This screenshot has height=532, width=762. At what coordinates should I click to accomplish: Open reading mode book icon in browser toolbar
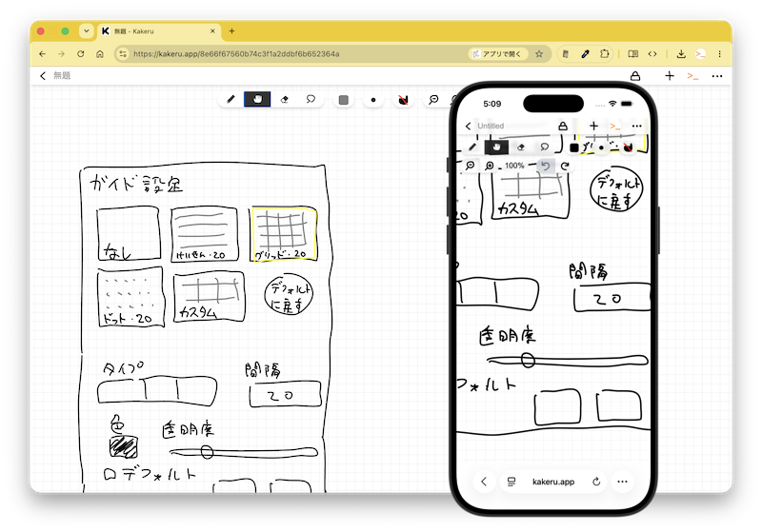[633, 54]
